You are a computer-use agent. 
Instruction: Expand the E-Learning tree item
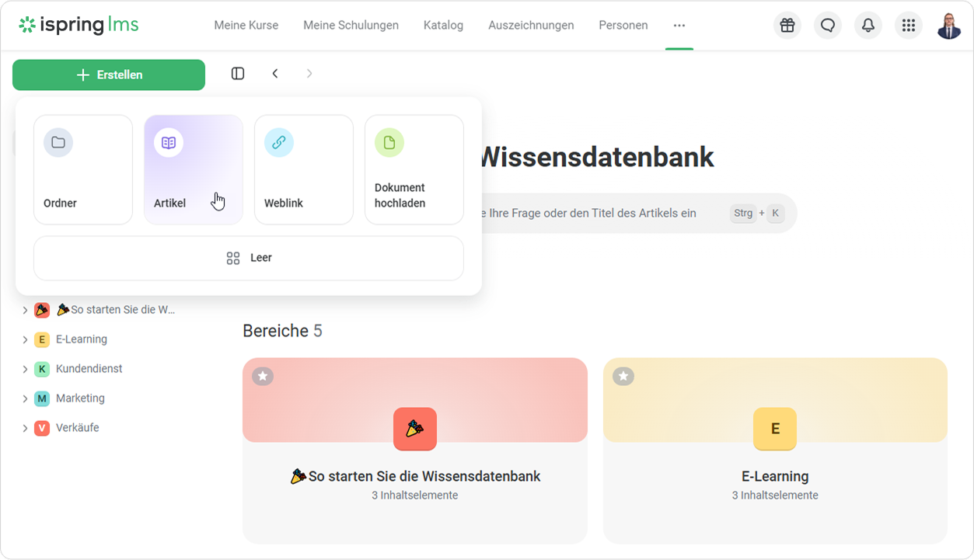(26, 339)
